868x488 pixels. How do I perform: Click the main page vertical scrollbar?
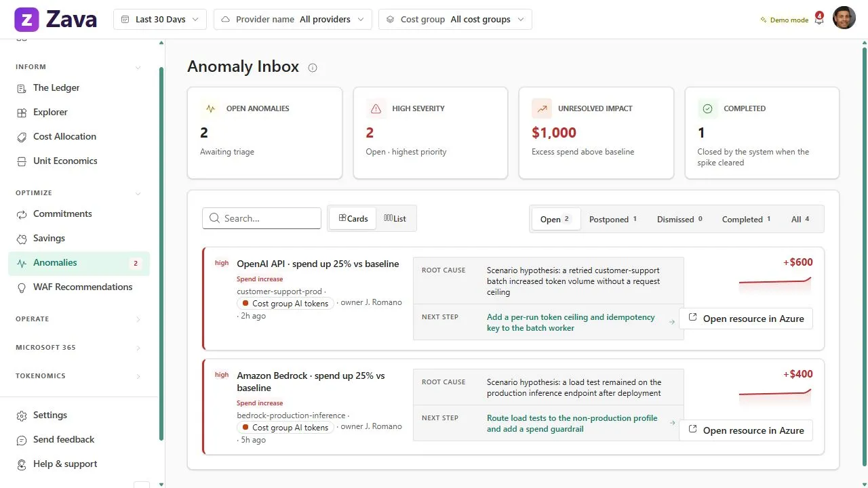coord(864,258)
